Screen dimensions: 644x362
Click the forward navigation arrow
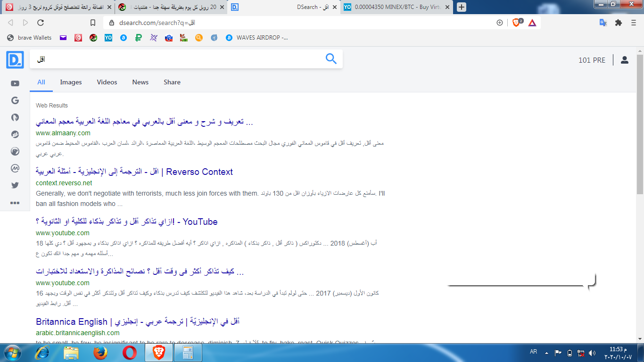pyautogui.click(x=25, y=23)
